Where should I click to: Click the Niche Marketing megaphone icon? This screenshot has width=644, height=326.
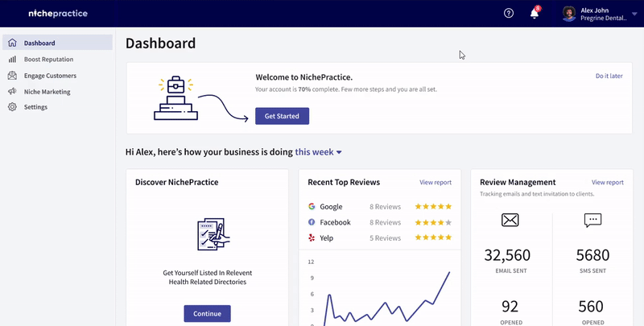click(12, 91)
